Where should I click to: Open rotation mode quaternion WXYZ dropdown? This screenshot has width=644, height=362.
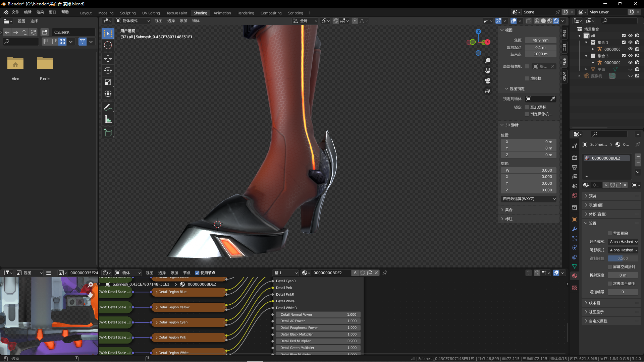pos(529,199)
